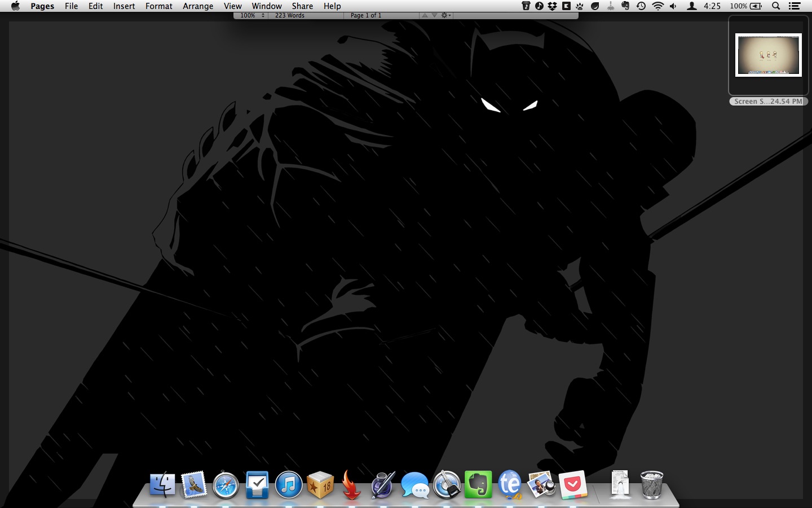Open Time Machine menu bar icon

[x=641, y=6]
